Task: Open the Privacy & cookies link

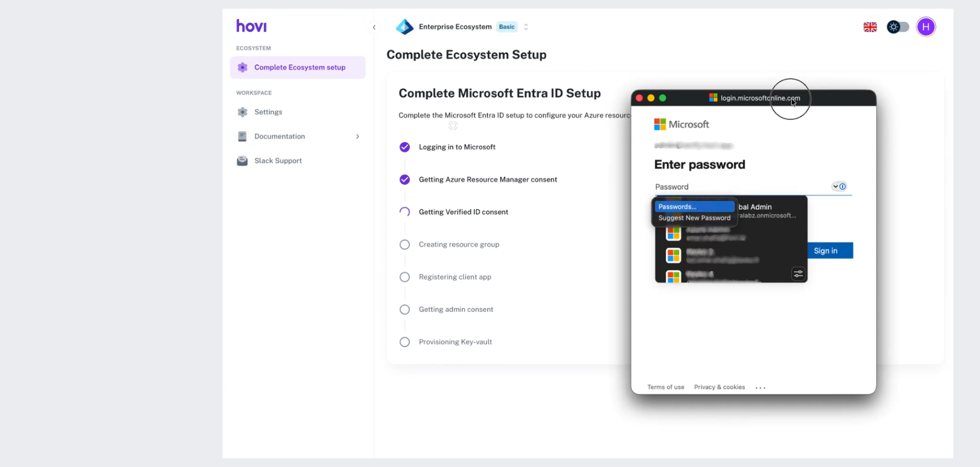Action: click(719, 387)
